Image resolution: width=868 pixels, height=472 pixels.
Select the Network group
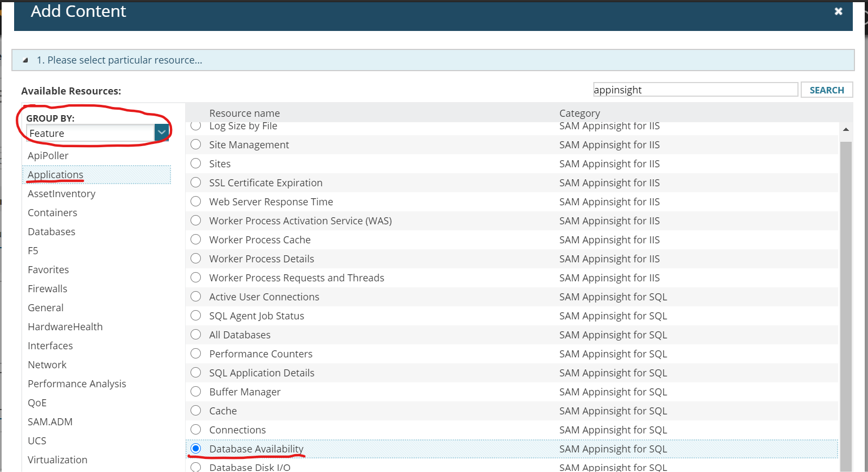pyautogui.click(x=47, y=365)
